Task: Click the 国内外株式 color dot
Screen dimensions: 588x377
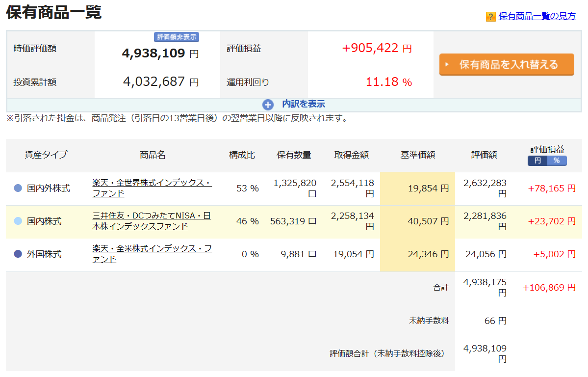Action: pos(18,188)
